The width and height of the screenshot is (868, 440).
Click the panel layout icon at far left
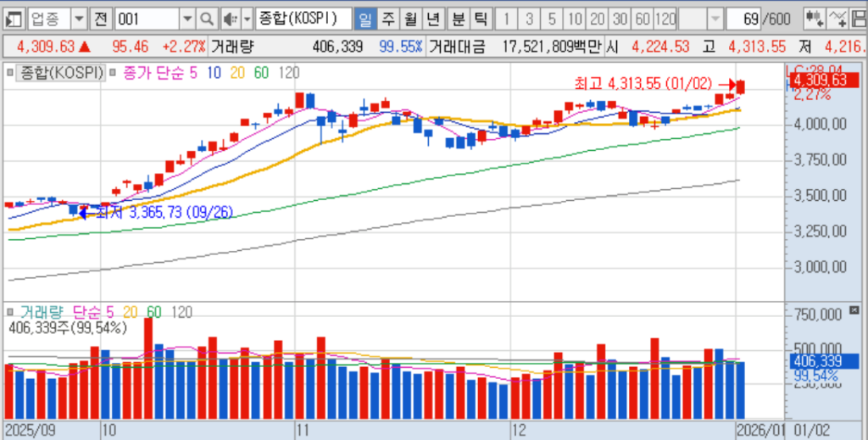pos(14,19)
